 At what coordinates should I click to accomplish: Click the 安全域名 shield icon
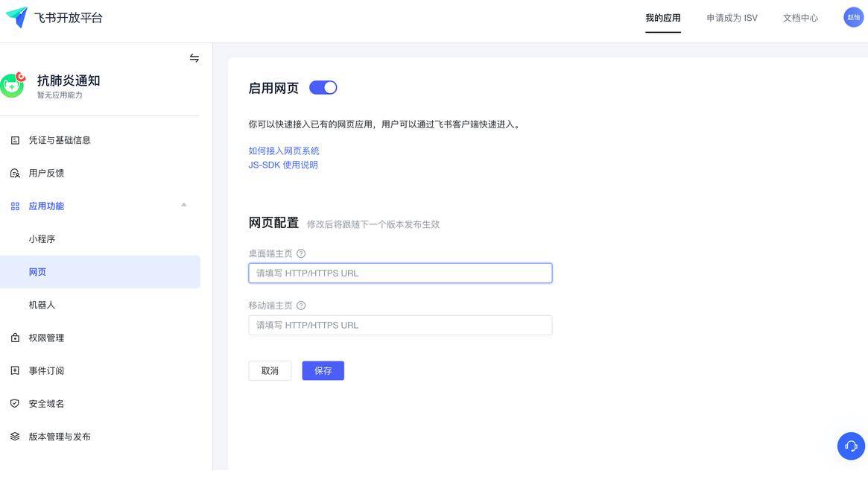coord(15,403)
